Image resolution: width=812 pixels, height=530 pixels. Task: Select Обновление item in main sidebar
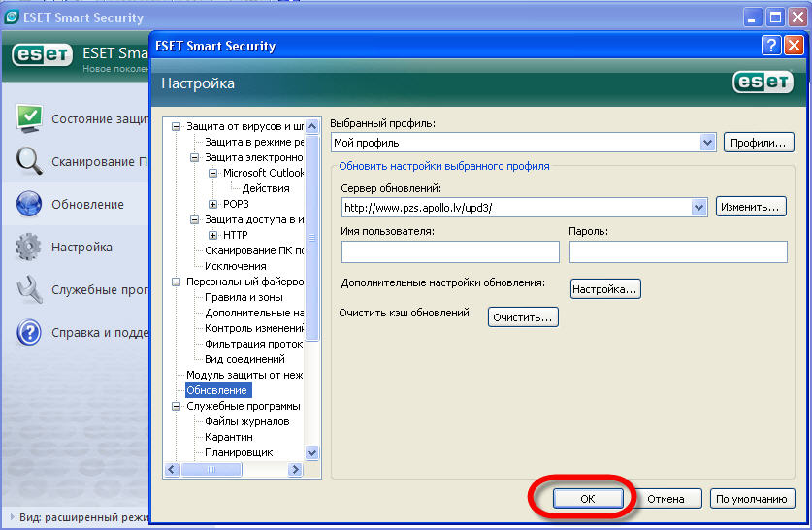87,204
